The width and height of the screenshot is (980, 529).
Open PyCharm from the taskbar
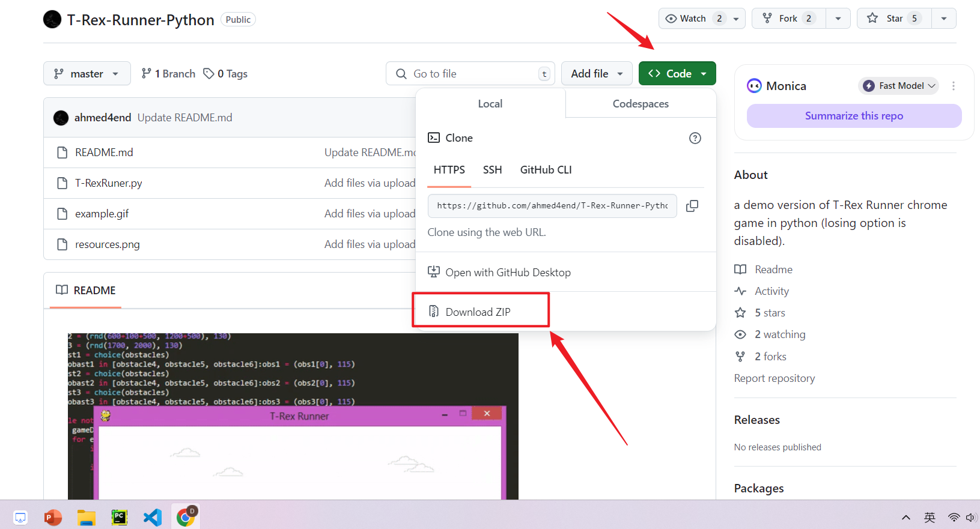[120, 517]
